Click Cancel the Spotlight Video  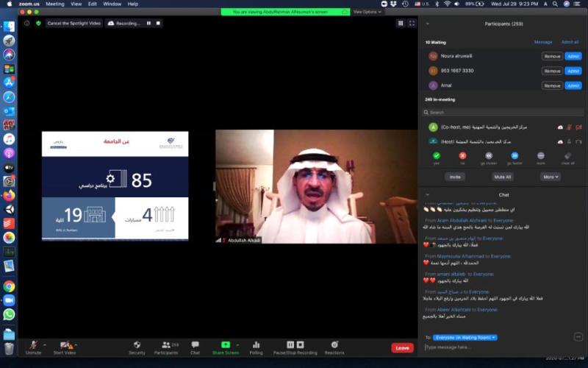(x=74, y=24)
